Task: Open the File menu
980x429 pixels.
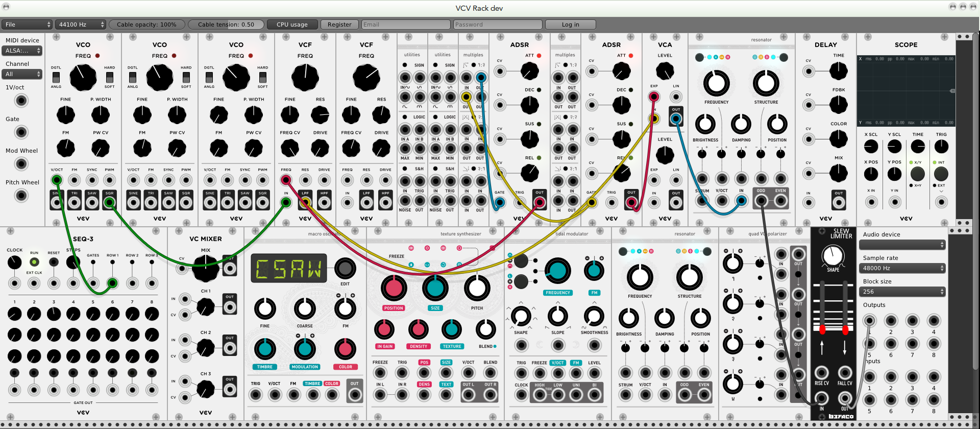Action: click(x=27, y=25)
